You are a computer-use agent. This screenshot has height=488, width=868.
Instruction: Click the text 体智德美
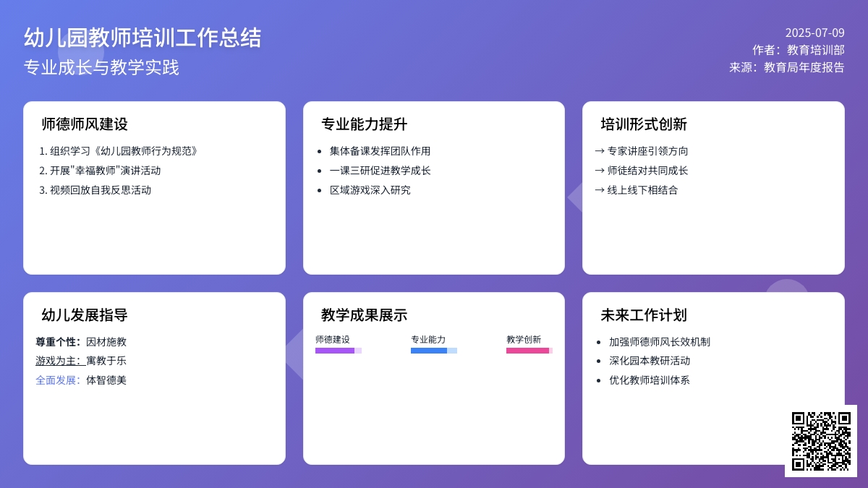(106, 380)
